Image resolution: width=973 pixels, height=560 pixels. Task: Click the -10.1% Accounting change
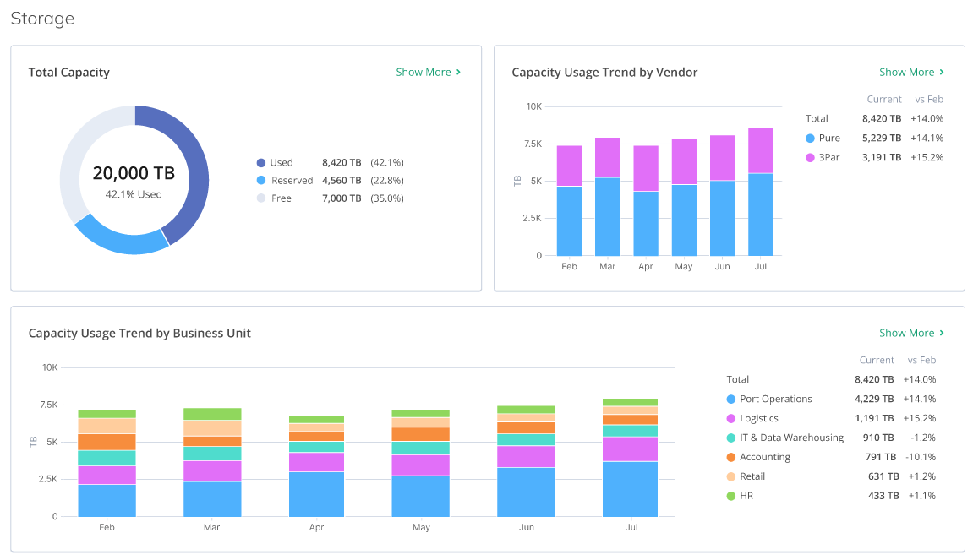[x=921, y=457]
